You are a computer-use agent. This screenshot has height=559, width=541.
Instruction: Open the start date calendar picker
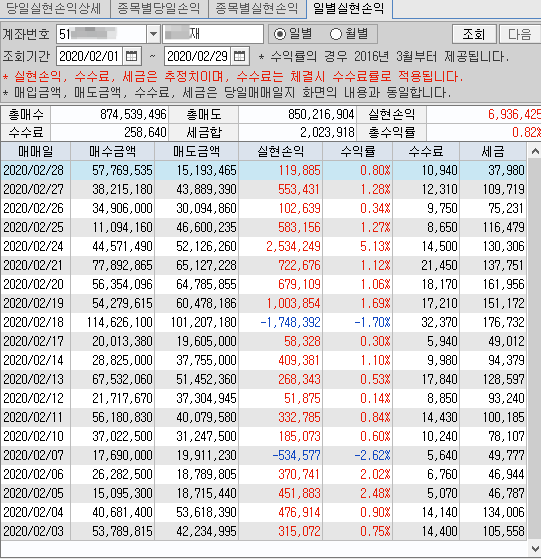point(132,56)
